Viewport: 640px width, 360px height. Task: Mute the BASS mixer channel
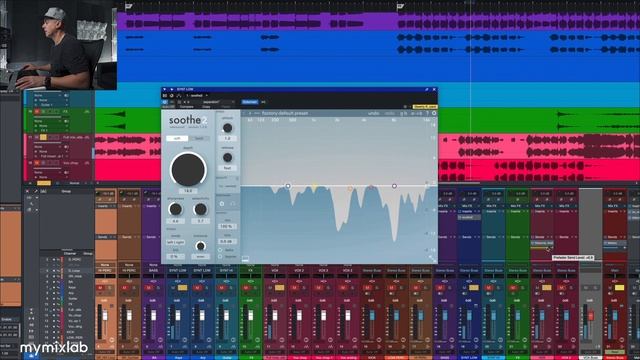point(149,288)
